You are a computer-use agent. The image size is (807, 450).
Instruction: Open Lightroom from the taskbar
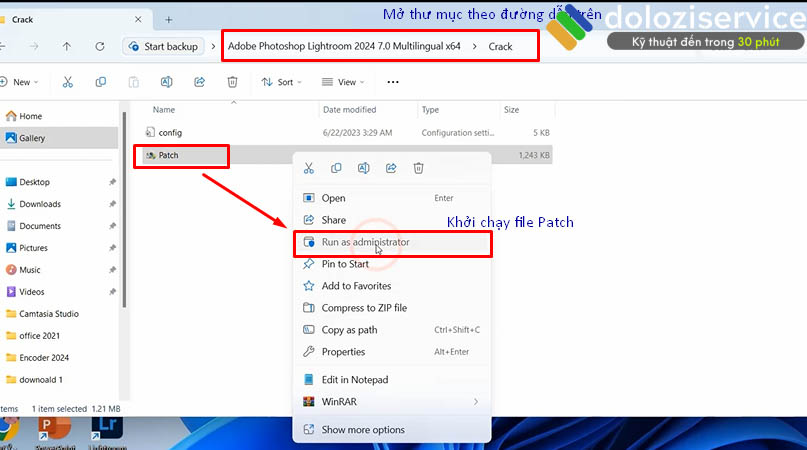(106, 428)
